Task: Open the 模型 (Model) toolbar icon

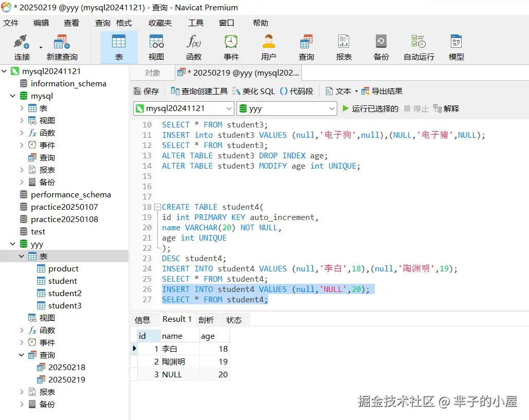Action: [x=457, y=47]
